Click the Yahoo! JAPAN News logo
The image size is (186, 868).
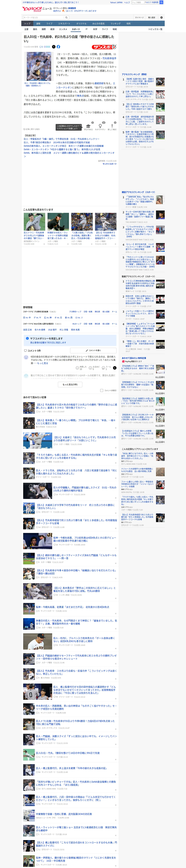click(37, 9)
